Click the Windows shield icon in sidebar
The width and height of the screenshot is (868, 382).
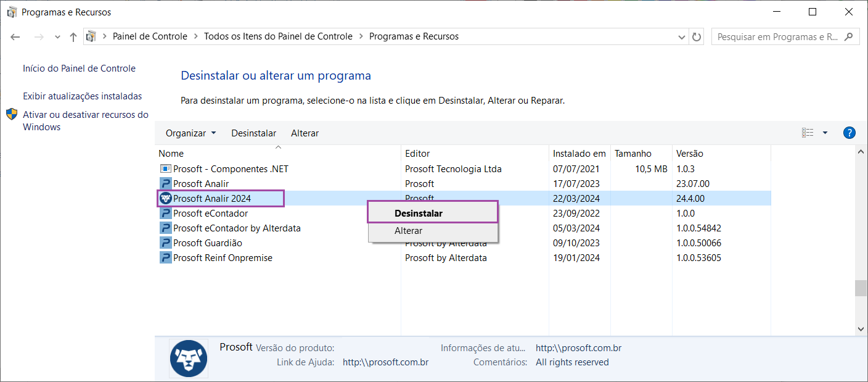click(x=12, y=114)
